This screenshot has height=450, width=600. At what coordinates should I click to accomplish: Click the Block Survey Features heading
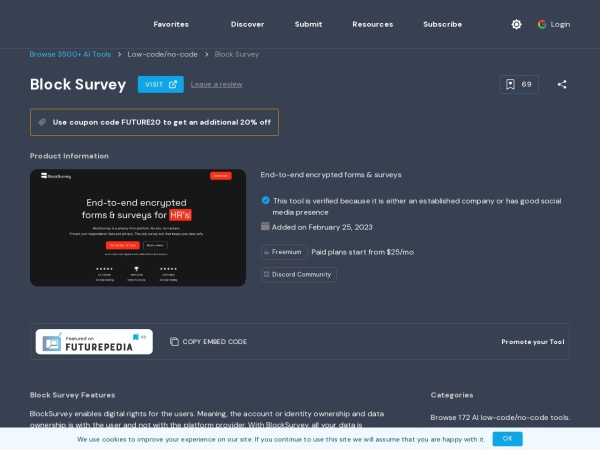point(72,395)
